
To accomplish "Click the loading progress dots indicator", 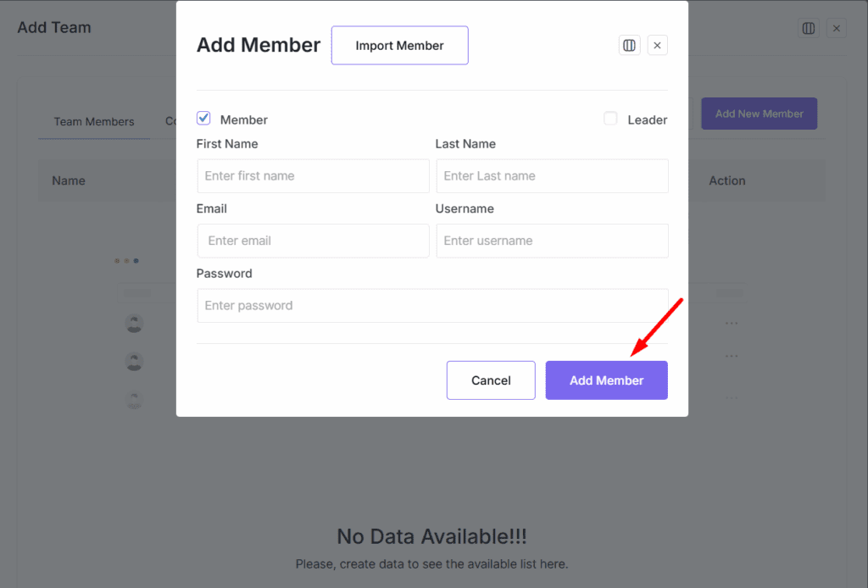I will point(126,260).
